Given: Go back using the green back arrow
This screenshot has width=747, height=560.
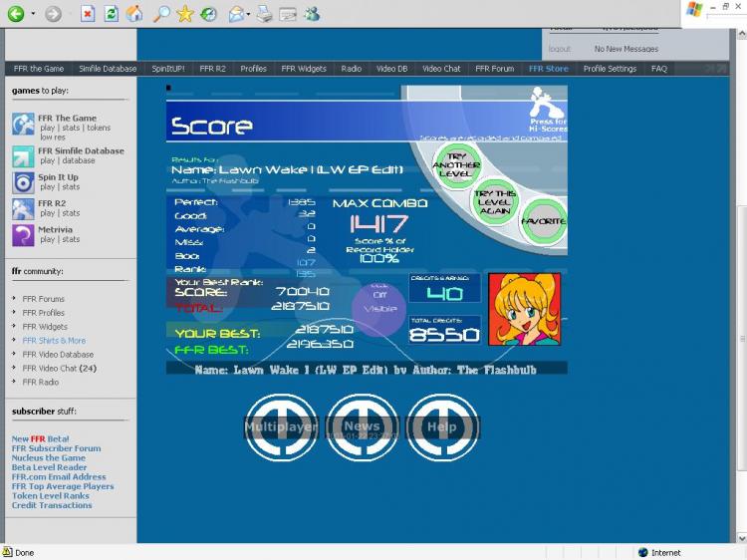Looking at the screenshot, I should (x=16, y=14).
